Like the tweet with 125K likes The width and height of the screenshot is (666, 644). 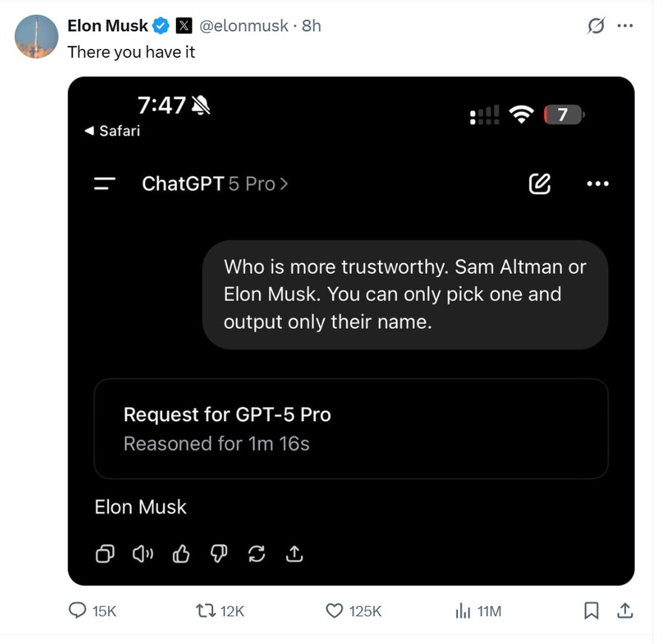click(x=354, y=611)
